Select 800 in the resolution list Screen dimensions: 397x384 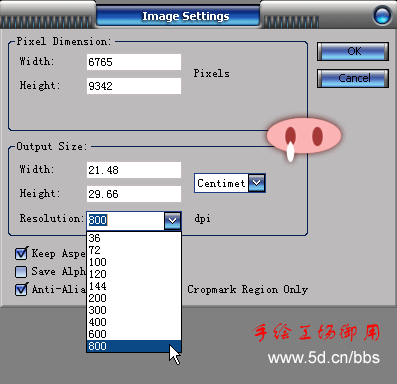tap(134, 346)
